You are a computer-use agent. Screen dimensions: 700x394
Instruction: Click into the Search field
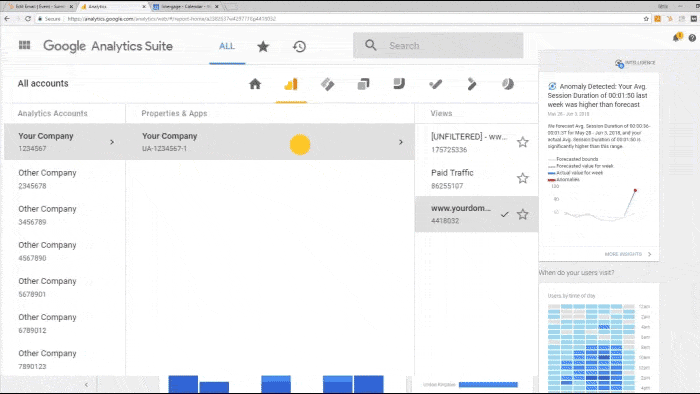[438, 46]
